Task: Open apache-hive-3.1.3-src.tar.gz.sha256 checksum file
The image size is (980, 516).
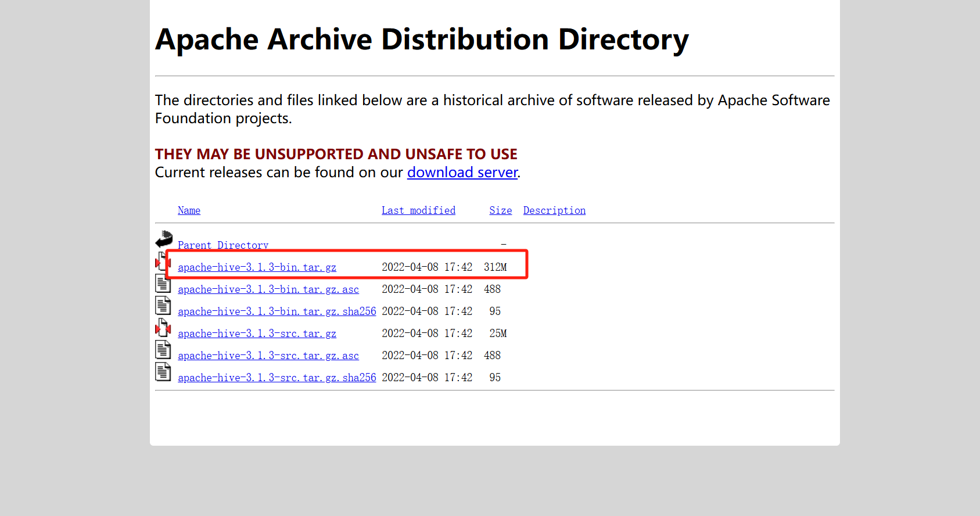Action: (x=277, y=378)
